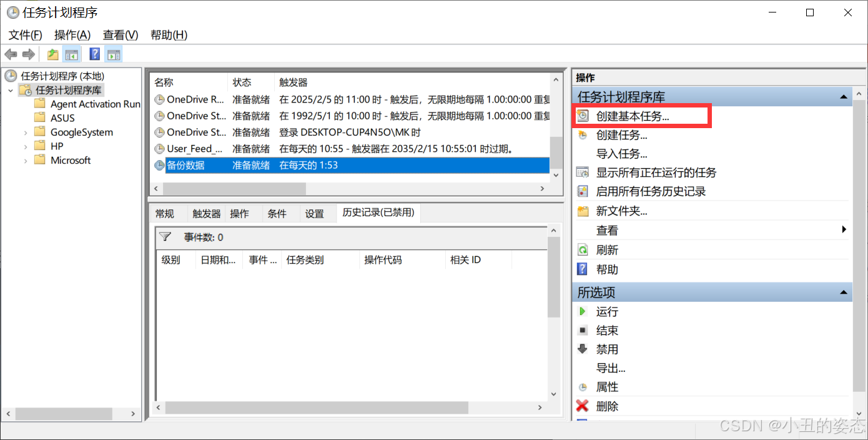Open the 帮助(H) menu
This screenshot has height=440, width=868.
169,35
